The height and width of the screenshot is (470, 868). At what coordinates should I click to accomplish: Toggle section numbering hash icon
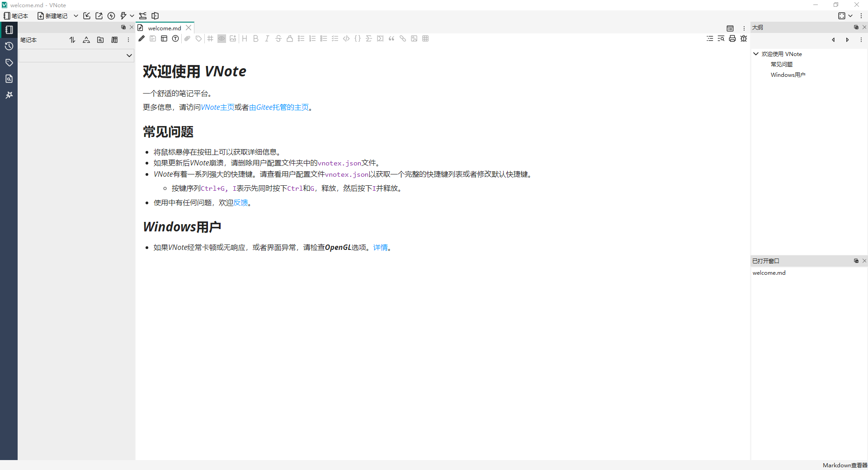point(210,39)
